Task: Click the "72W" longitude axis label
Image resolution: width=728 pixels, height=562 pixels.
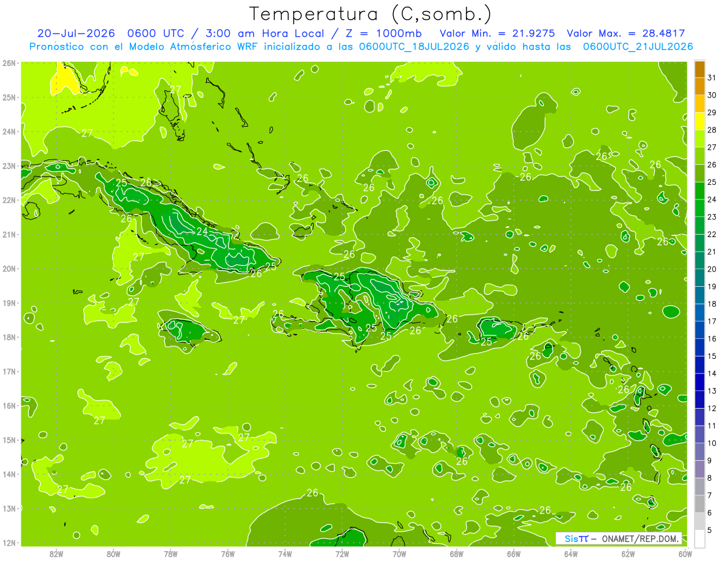Action: click(x=342, y=554)
